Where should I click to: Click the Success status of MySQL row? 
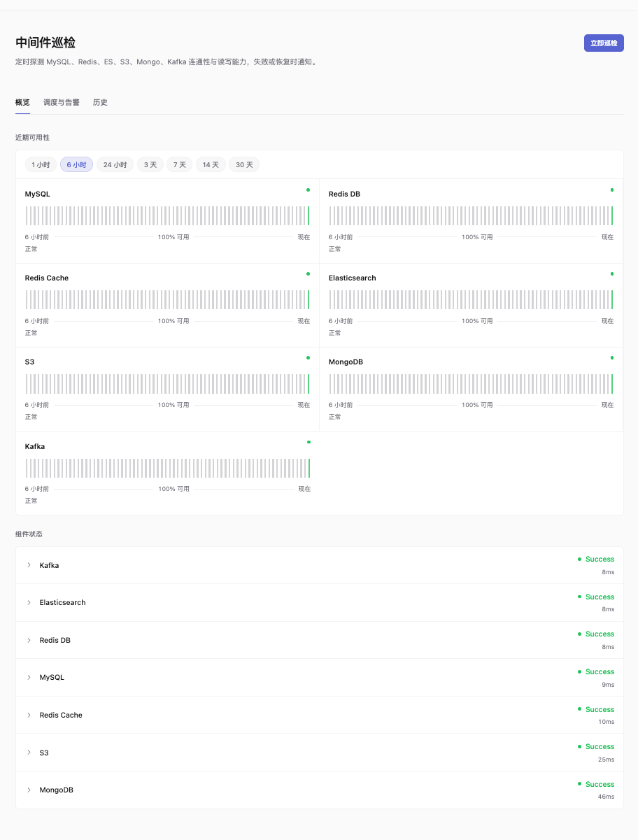[x=596, y=671]
